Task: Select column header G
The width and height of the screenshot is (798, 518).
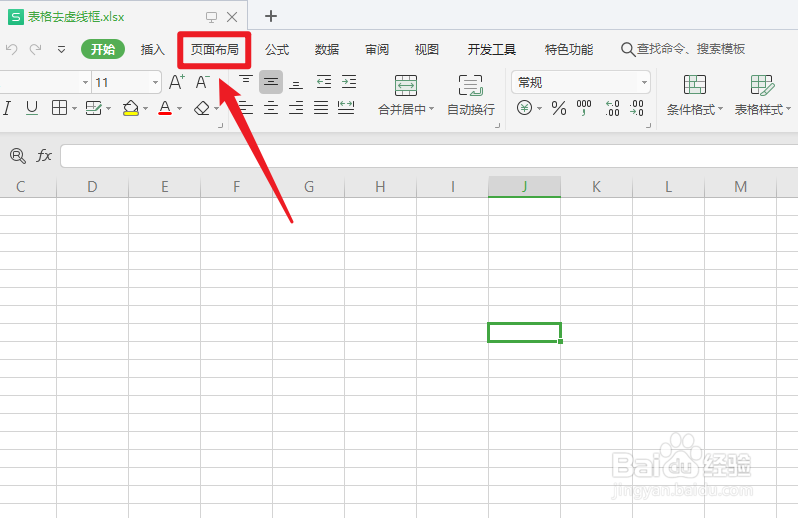Action: pos(308,187)
